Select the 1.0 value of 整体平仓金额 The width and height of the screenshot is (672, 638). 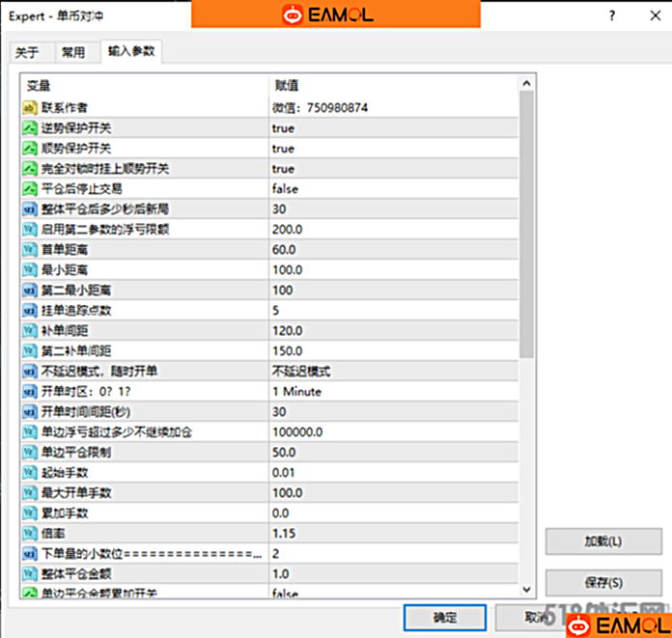click(x=393, y=574)
